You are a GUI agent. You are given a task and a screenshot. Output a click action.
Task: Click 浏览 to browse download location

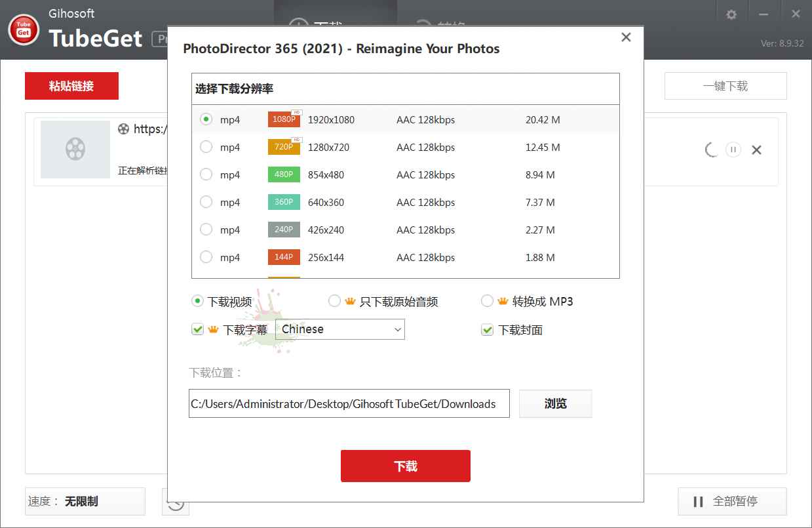[x=555, y=403]
